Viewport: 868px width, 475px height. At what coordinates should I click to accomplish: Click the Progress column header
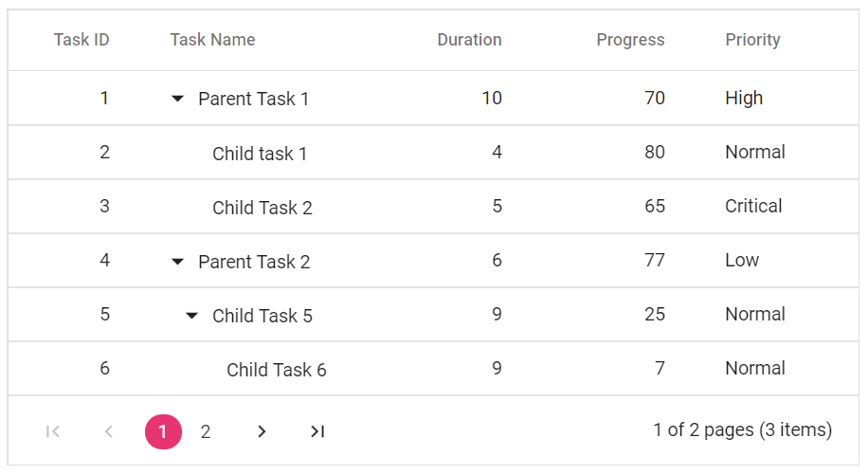click(x=630, y=40)
